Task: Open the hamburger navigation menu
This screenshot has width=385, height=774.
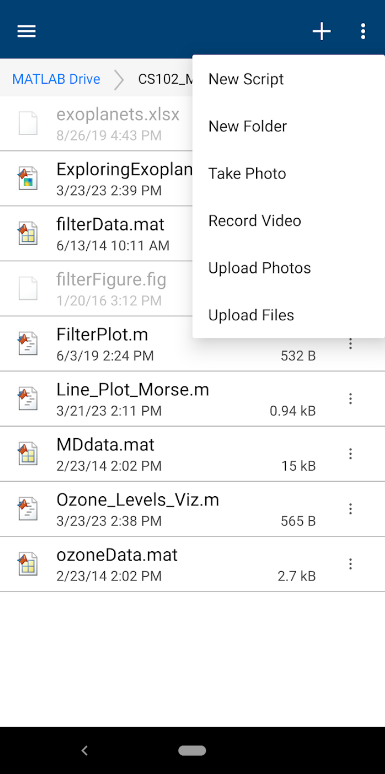Action: [x=27, y=31]
